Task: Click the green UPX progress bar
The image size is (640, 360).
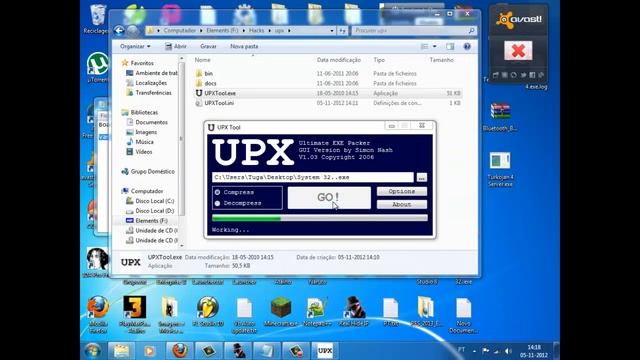Action: click(x=320, y=218)
